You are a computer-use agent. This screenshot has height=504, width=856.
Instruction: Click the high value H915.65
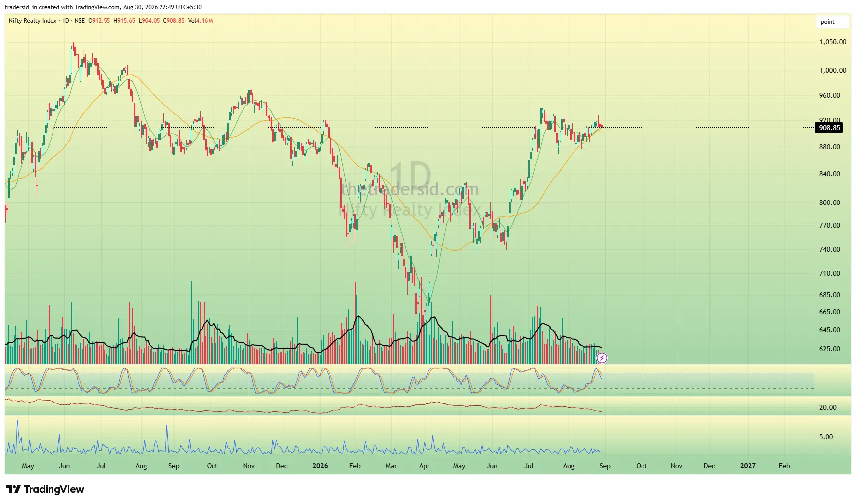(x=124, y=21)
